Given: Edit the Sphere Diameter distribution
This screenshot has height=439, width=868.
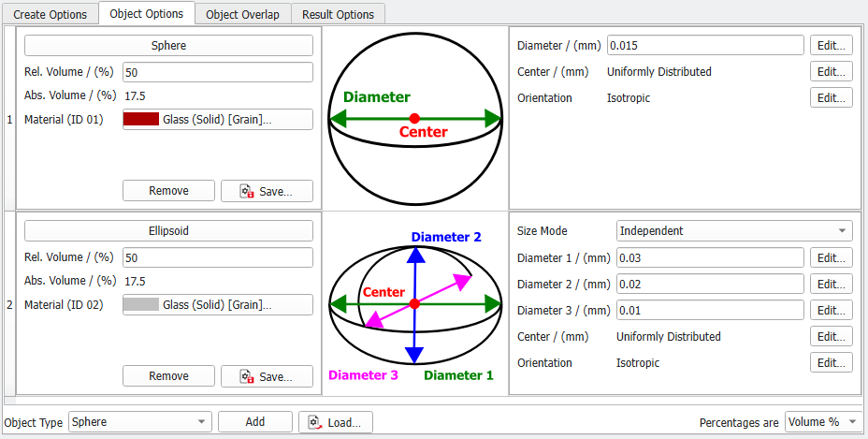Looking at the screenshot, I should (x=832, y=46).
